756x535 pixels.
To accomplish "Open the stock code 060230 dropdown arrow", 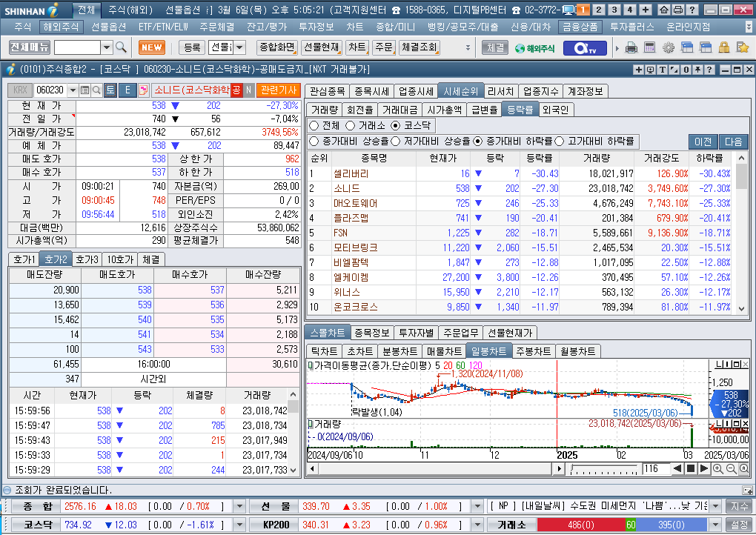I will point(73,90).
